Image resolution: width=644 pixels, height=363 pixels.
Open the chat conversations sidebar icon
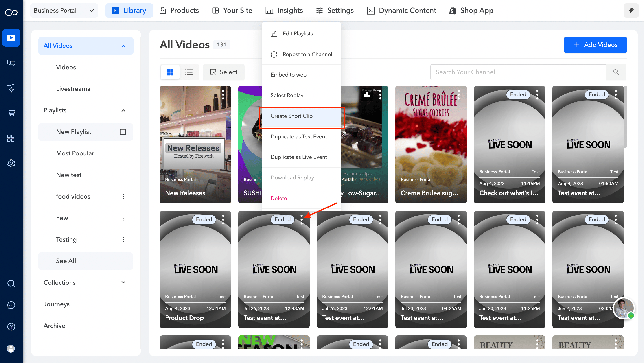pyautogui.click(x=11, y=63)
